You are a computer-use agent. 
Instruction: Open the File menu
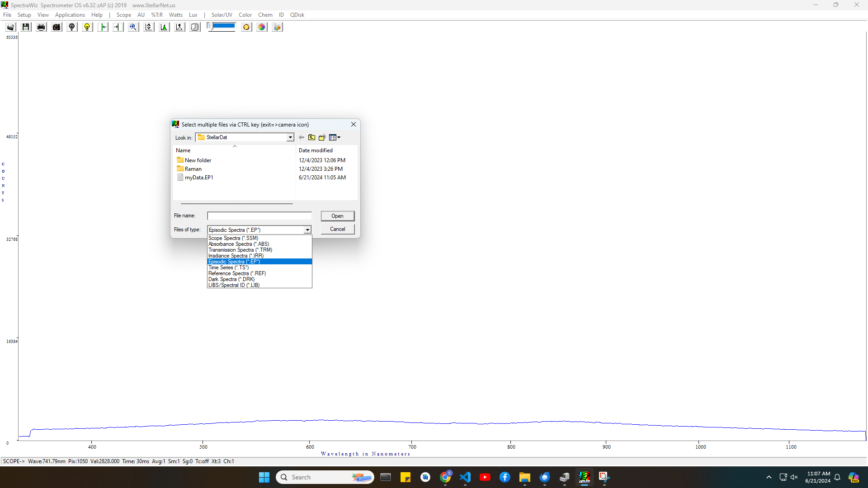(7, 15)
